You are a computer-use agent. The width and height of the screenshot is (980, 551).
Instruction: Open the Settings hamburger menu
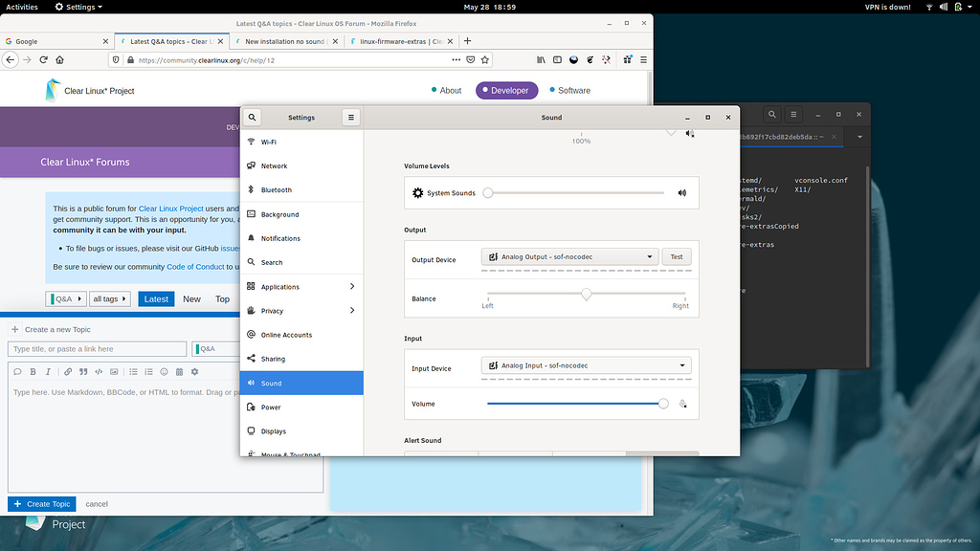[x=350, y=118]
